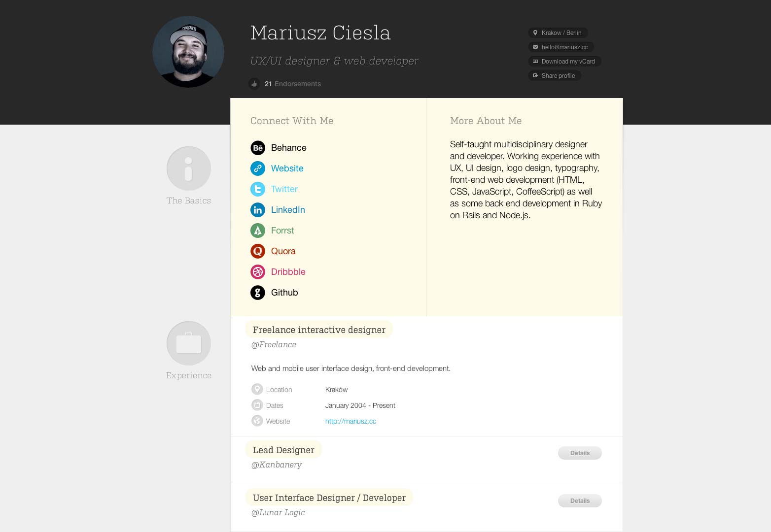
Task: Open the Dribbble ball icon
Action: [x=258, y=272]
